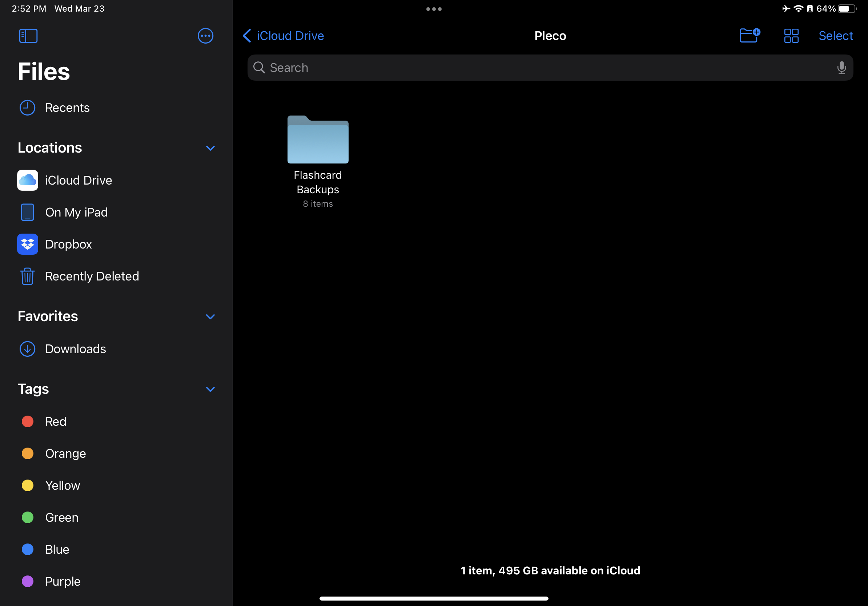Open Downloads favorite label
This screenshot has height=606, width=868.
pyautogui.click(x=76, y=349)
